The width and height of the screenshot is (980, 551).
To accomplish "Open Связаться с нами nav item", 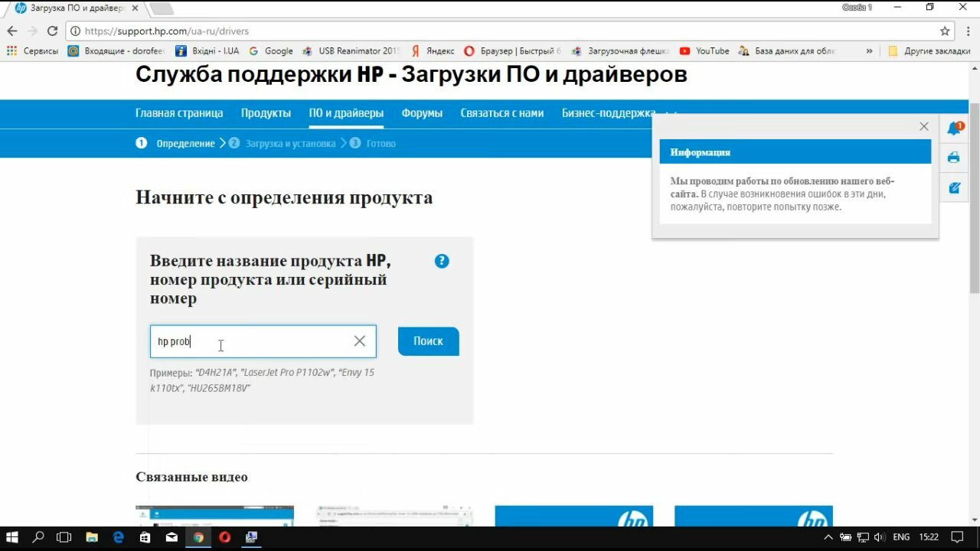I will 502,113.
